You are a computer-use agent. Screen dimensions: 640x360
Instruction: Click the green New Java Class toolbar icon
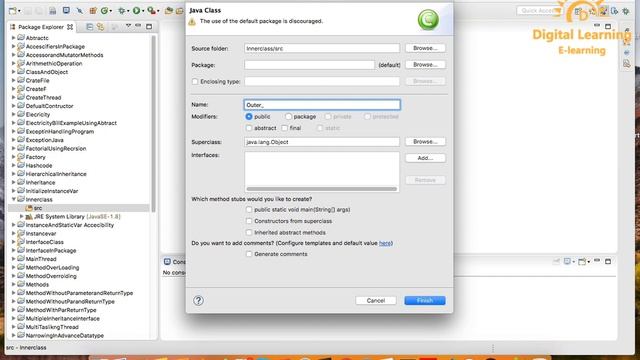104,11
